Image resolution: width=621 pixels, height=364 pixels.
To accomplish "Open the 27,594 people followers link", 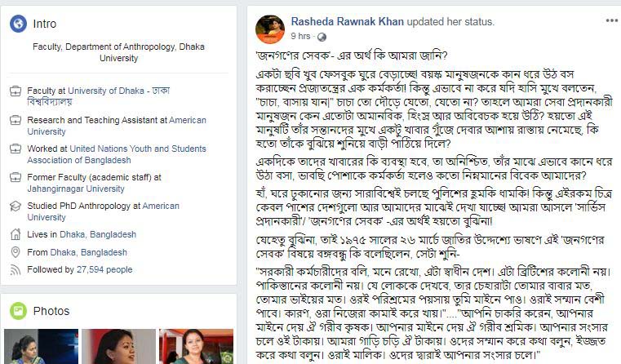I will click(x=104, y=269).
